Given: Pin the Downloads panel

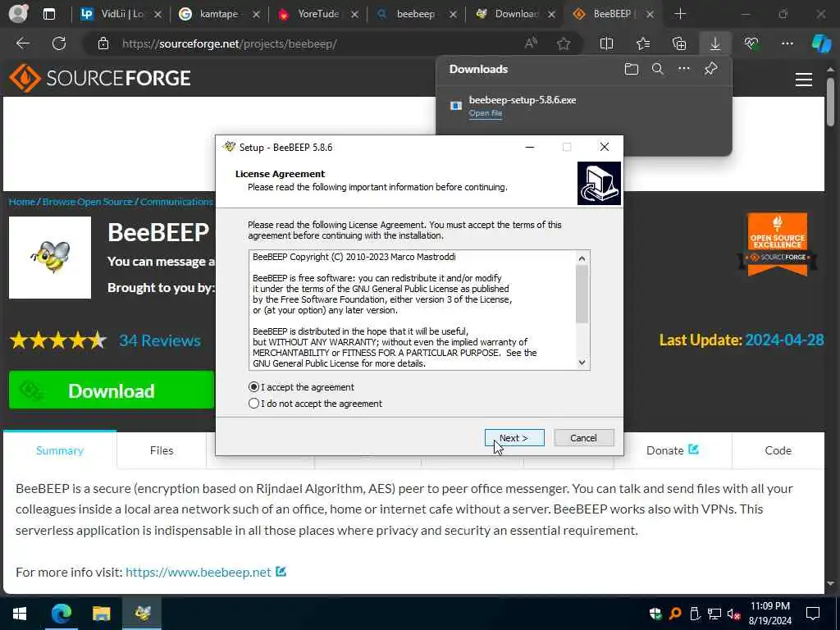Looking at the screenshot, I should click(710, 69).
